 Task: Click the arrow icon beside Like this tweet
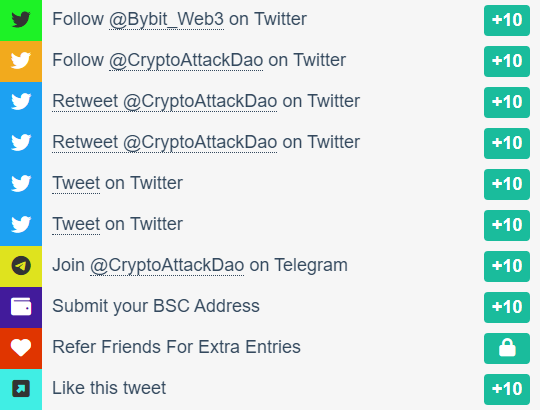[21, 389]
